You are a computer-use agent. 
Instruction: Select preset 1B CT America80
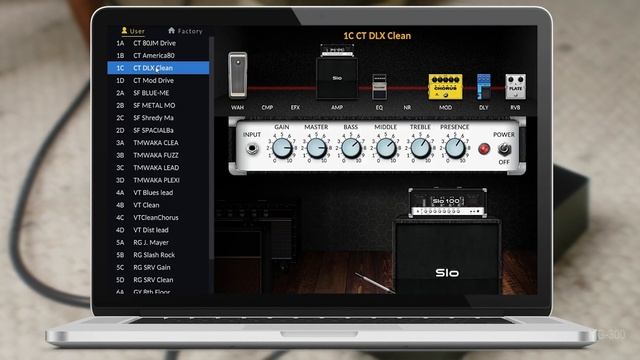(158, 56)
